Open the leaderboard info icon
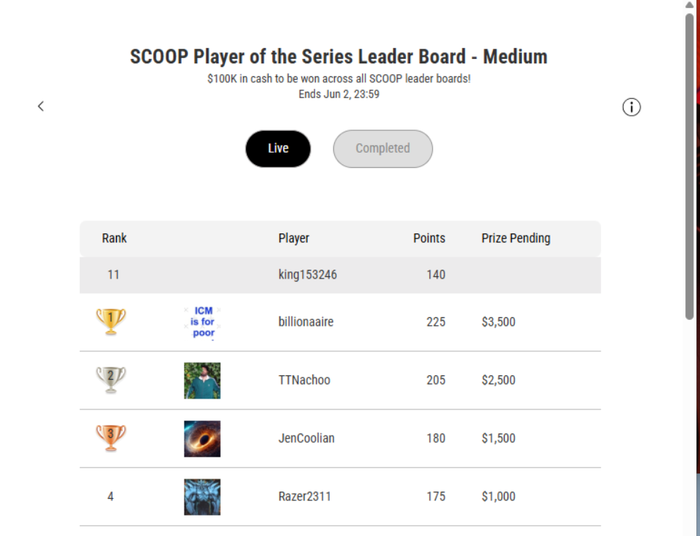The width and height of the screenshot is (700, 536). click(631, 107)
